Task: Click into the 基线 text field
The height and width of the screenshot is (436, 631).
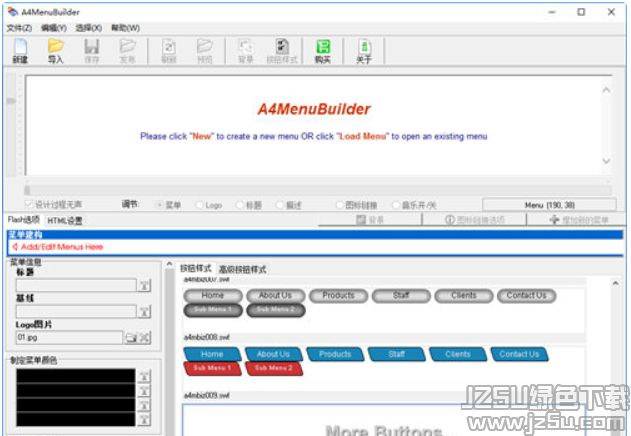Action: (x=76, y=311)
